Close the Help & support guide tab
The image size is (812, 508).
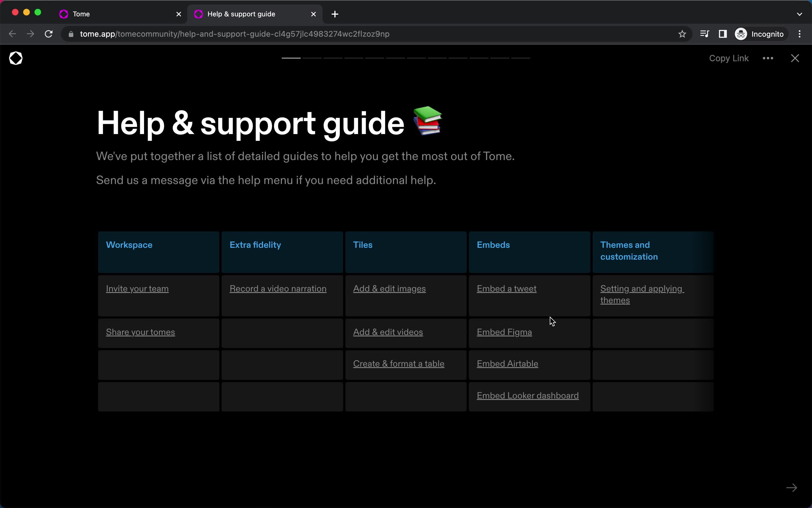[314, 14]
